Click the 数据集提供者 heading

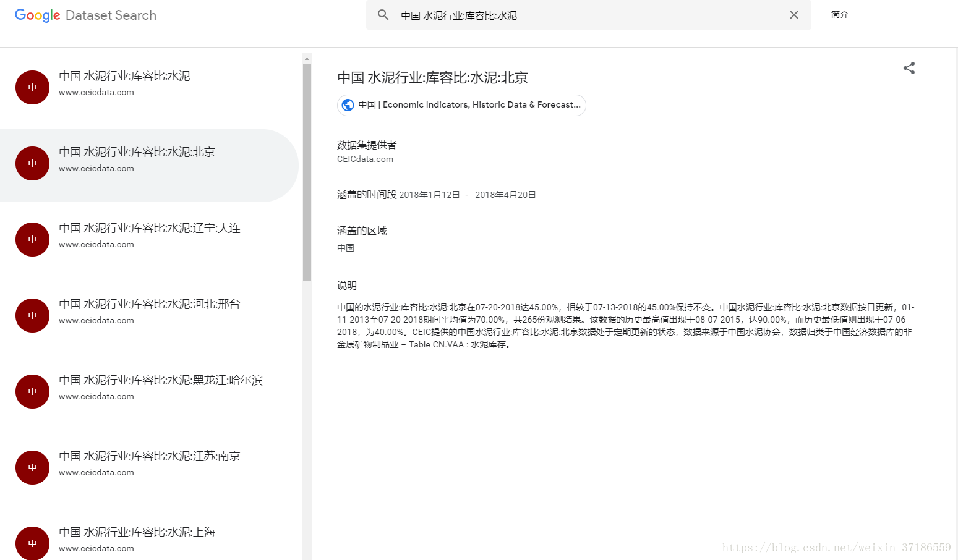[367, 145]
